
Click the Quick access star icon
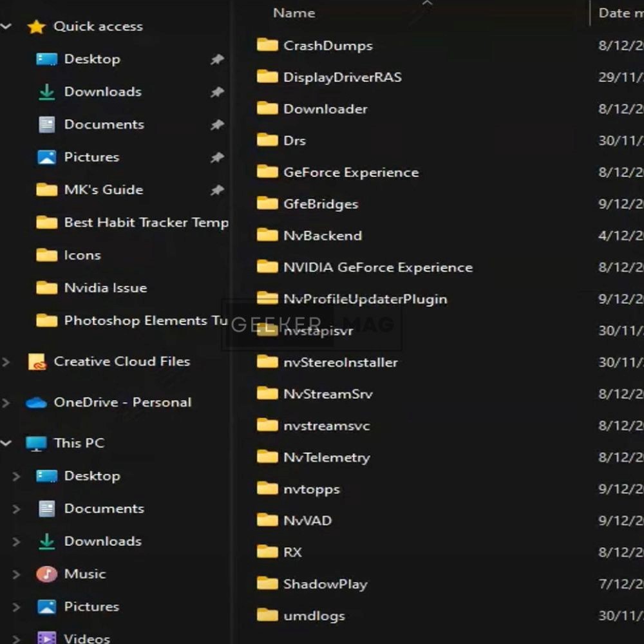click(36, 26)
